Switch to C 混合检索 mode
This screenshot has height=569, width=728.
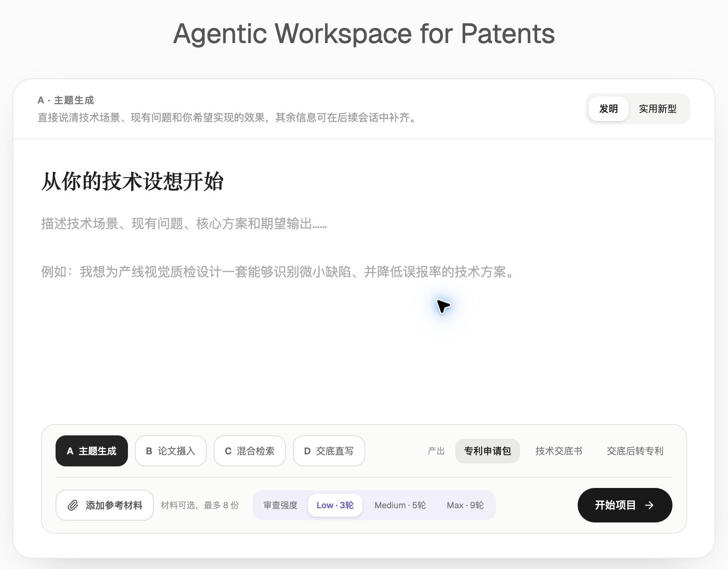pyautogui.click(x=250, y=451)
